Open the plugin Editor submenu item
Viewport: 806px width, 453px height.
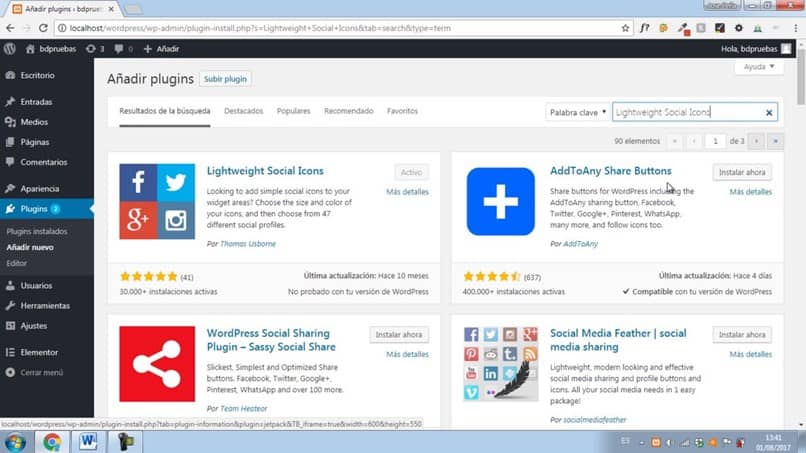[x=16, y=263]
